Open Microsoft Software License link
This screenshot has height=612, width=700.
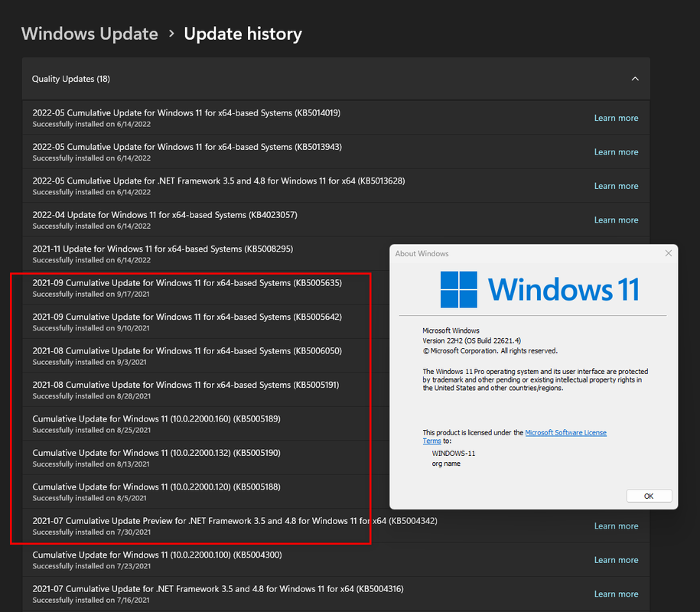[x=565, y=432]
